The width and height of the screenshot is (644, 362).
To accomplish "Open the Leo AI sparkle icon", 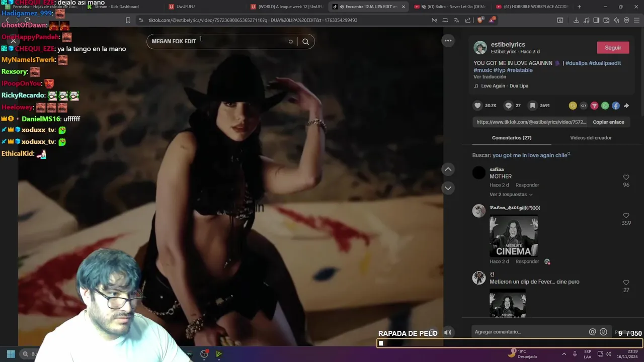I will point(616,20).
